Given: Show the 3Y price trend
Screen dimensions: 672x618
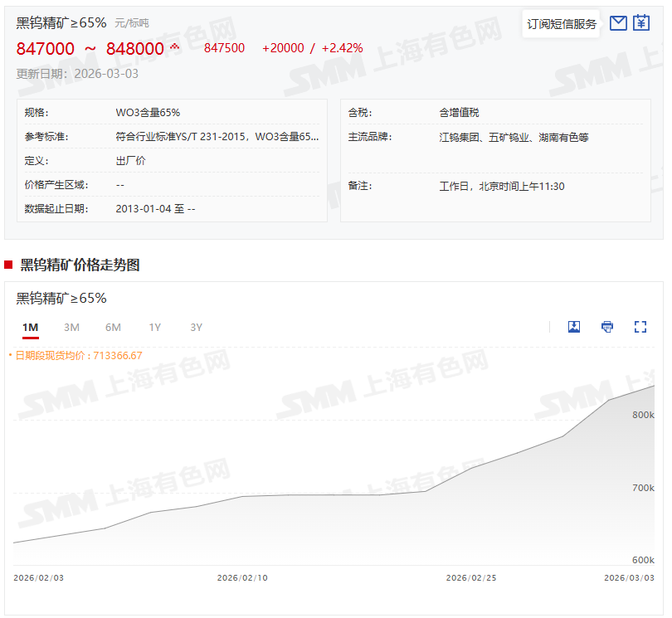Looking at the screenshot, I should [197, 328].
